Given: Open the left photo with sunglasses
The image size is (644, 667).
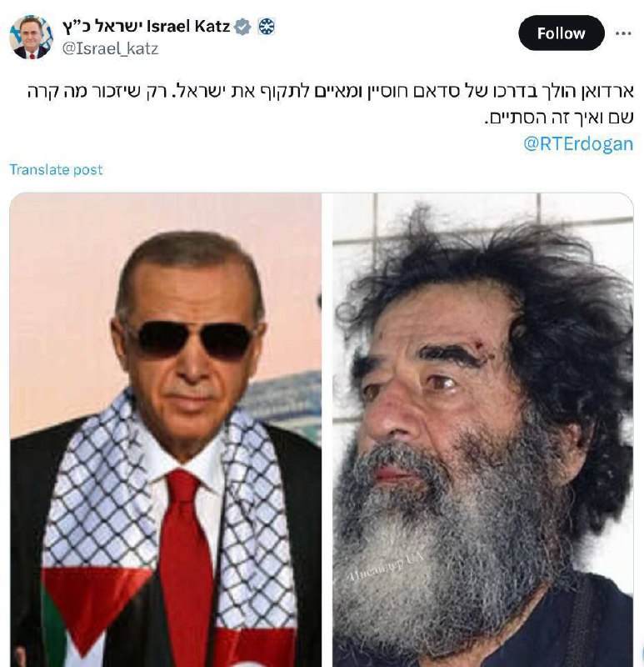Looking at the screenshot, I should [x=166, y=429].
